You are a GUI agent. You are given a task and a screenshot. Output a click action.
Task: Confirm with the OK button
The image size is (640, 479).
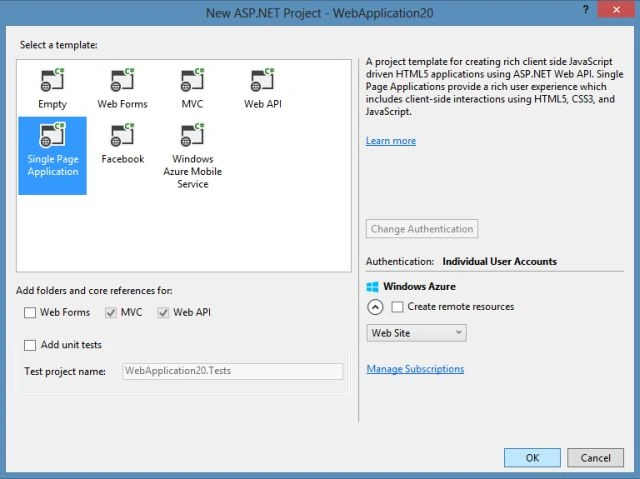coord(532,458)
